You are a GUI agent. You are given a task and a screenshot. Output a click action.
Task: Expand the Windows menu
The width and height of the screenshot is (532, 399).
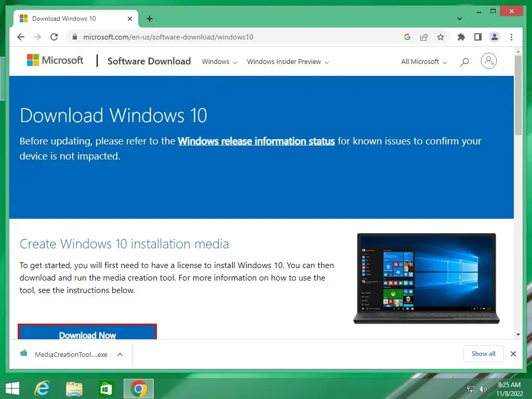[x=219, y=62]
